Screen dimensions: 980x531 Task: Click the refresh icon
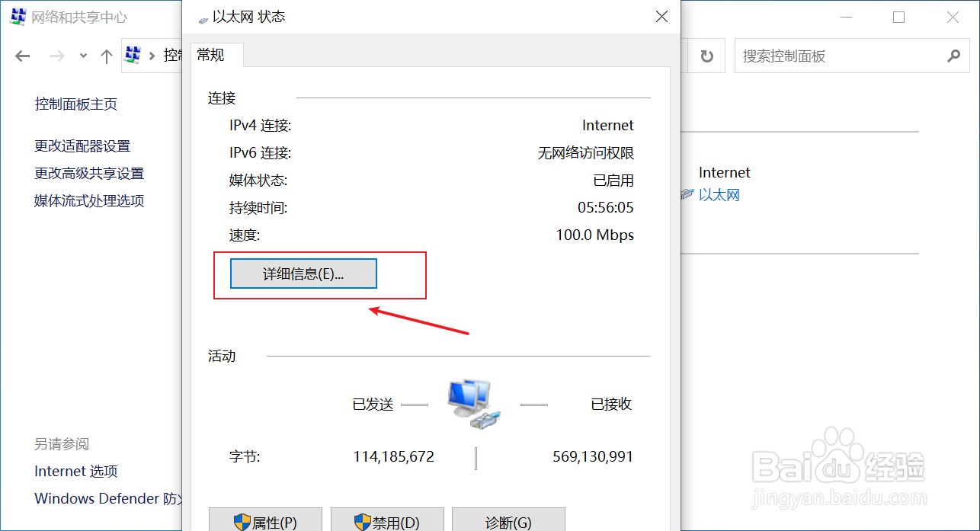[706, 55]
